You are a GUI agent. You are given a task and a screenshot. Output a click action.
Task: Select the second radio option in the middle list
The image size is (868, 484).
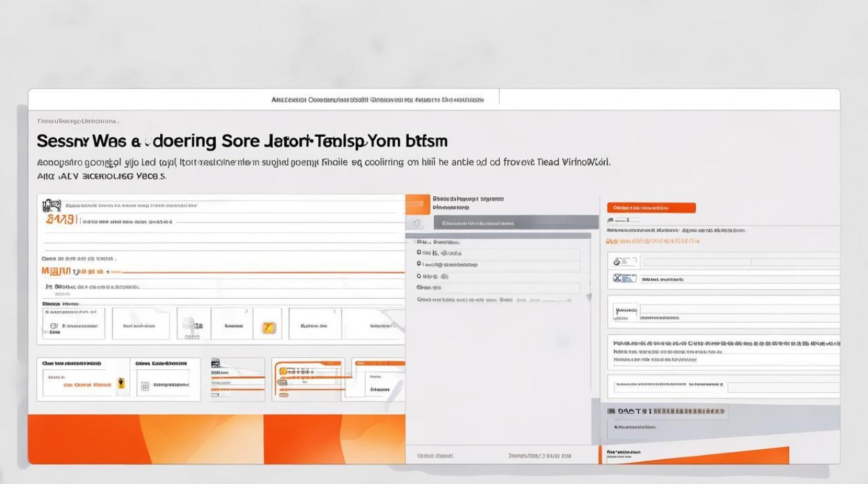click(x=419, y=264)
